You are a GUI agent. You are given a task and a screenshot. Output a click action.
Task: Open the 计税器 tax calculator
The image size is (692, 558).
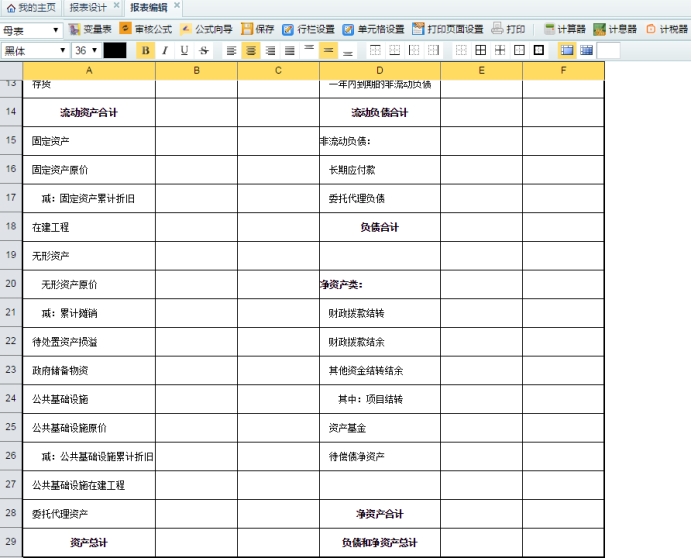click(x=666, y=30)
